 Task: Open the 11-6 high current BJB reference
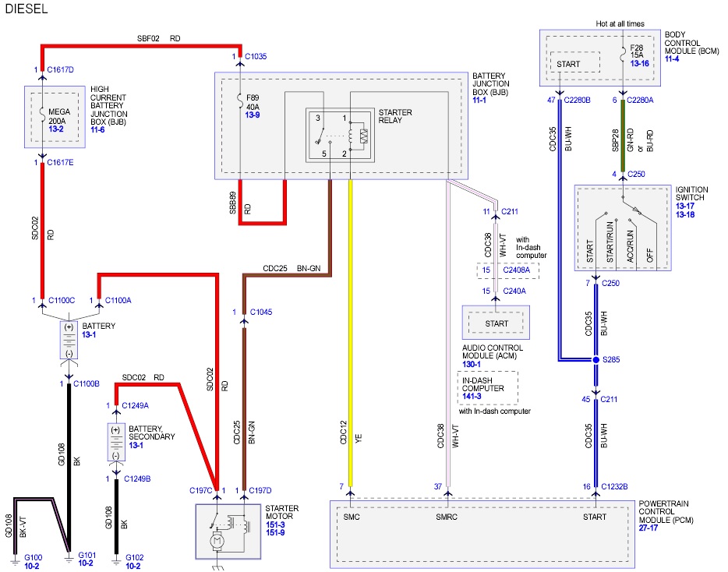point(99,128)
